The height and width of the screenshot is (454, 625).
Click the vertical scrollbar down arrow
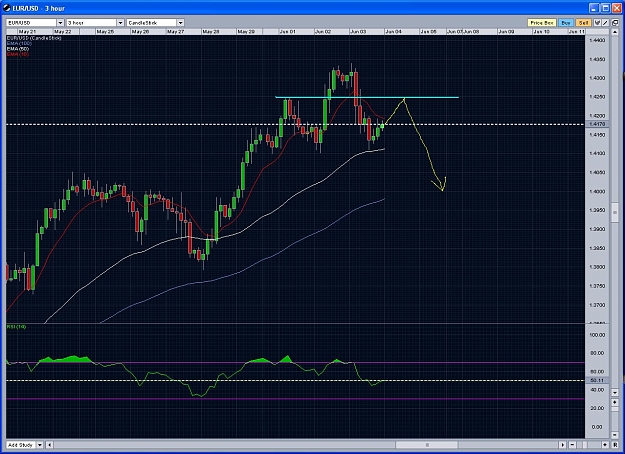click(x=615, y=393)
